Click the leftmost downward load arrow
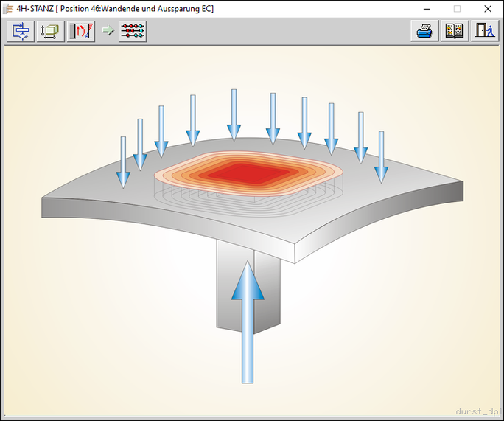Image resolution: width=504 pixels, height=421 pixels. [x=123, y=161]
